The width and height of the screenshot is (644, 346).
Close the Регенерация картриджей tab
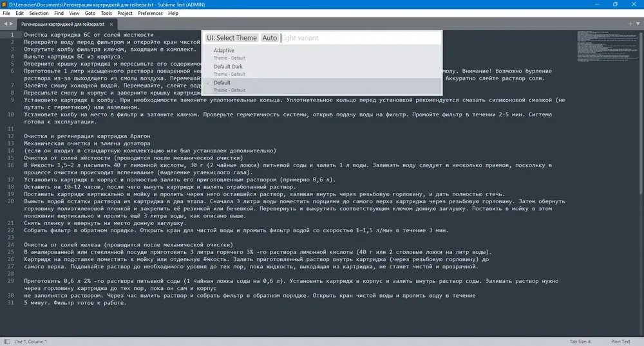point(111,24)
